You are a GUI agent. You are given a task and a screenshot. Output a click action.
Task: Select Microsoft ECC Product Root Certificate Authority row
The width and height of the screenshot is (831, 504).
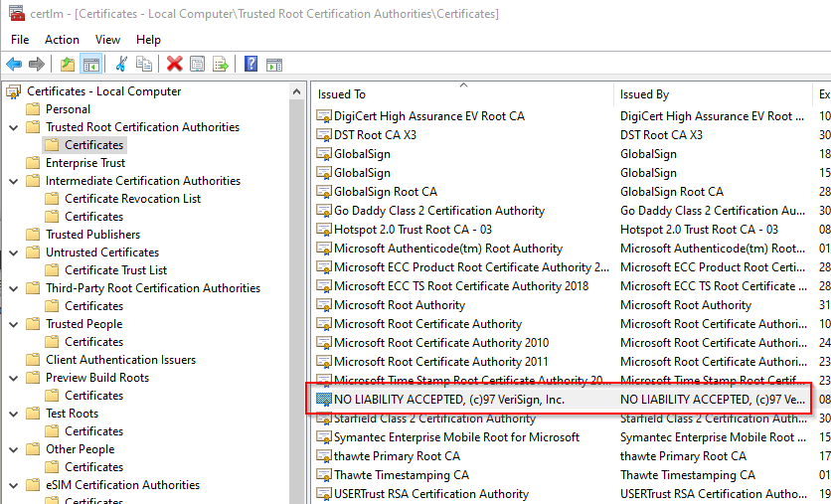pos(472,267)
